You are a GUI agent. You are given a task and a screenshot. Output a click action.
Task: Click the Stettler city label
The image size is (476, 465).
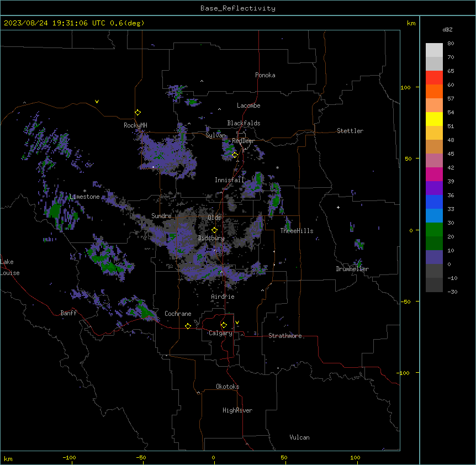coord(350,131)
